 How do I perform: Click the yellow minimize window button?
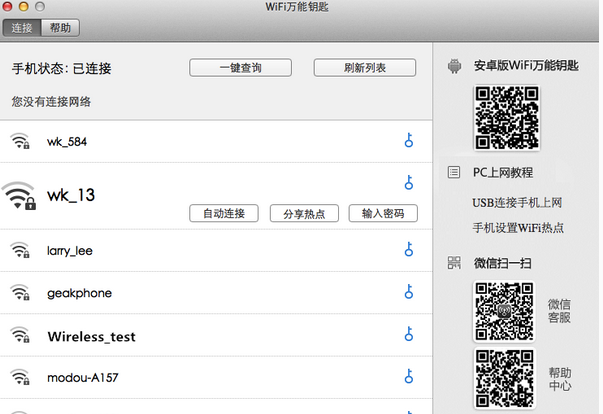coord(24,6)
